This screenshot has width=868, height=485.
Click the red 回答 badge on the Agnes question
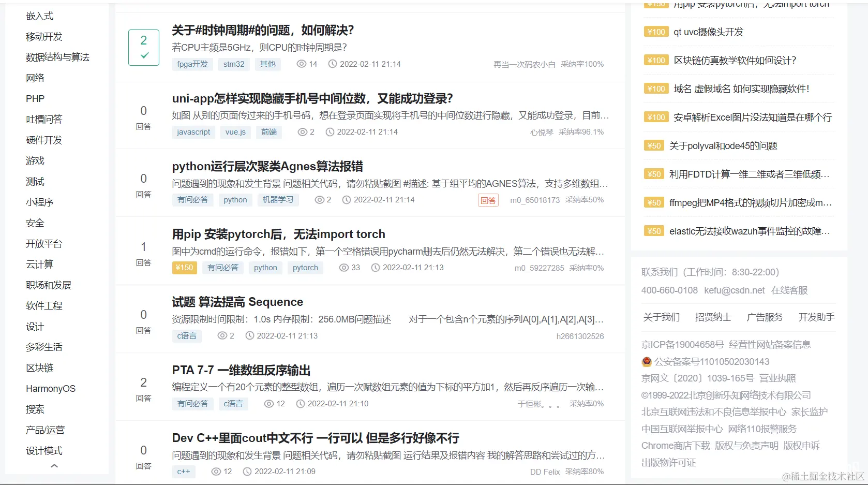488,200
